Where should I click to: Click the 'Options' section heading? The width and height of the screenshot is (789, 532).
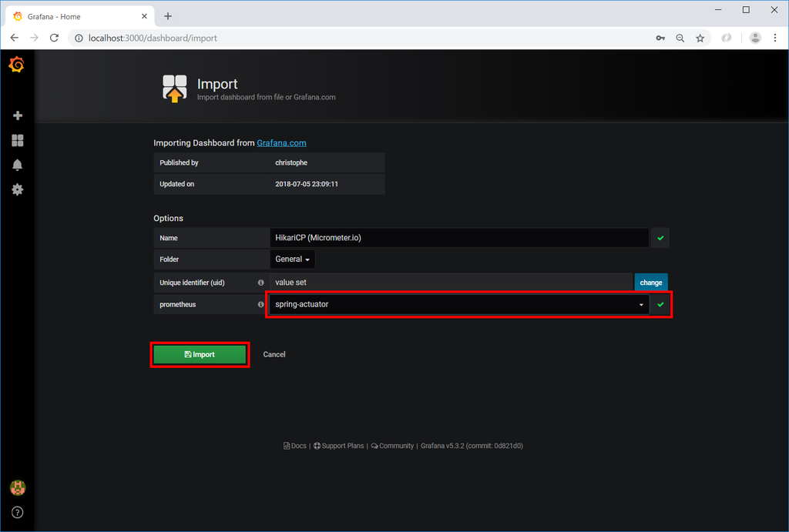168,218
